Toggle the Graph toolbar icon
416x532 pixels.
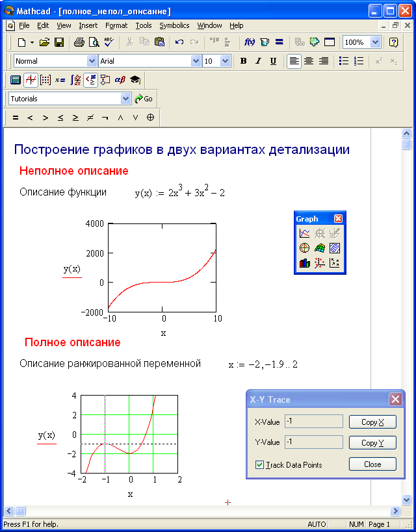point(31,80)
